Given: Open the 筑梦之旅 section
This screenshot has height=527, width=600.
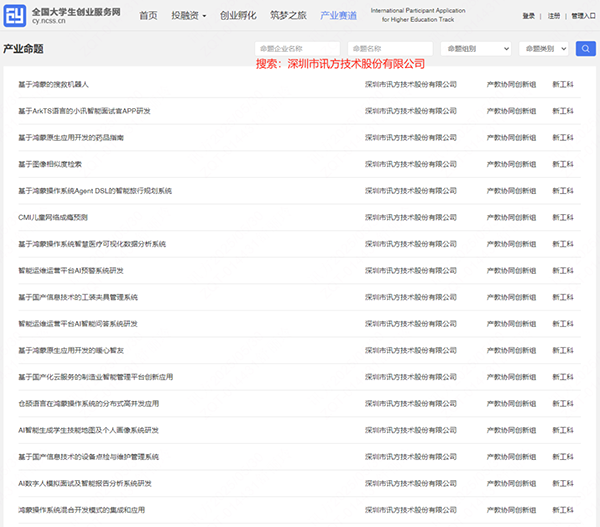Looking at the screenshot, I should click(288, 16).
